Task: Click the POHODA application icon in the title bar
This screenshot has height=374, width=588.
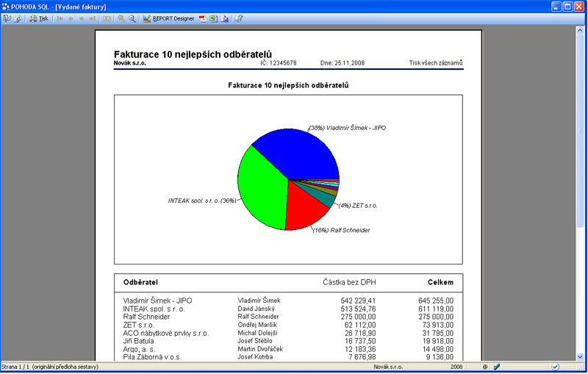Action: tap(6, 7)
